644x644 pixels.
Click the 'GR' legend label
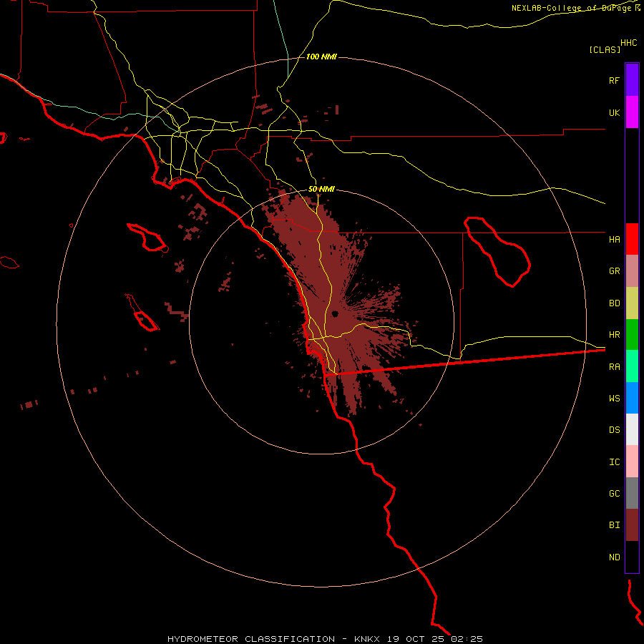click(614, 271)
